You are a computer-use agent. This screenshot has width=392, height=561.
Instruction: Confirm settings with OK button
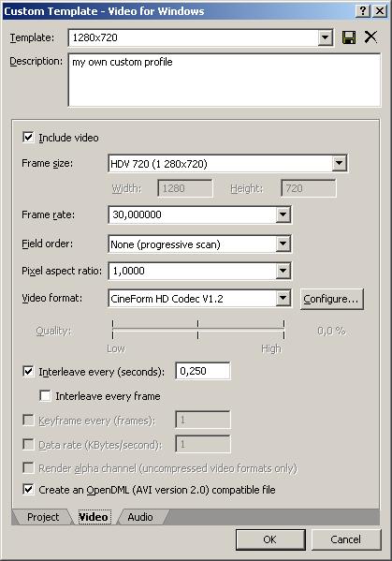[270, 539]
